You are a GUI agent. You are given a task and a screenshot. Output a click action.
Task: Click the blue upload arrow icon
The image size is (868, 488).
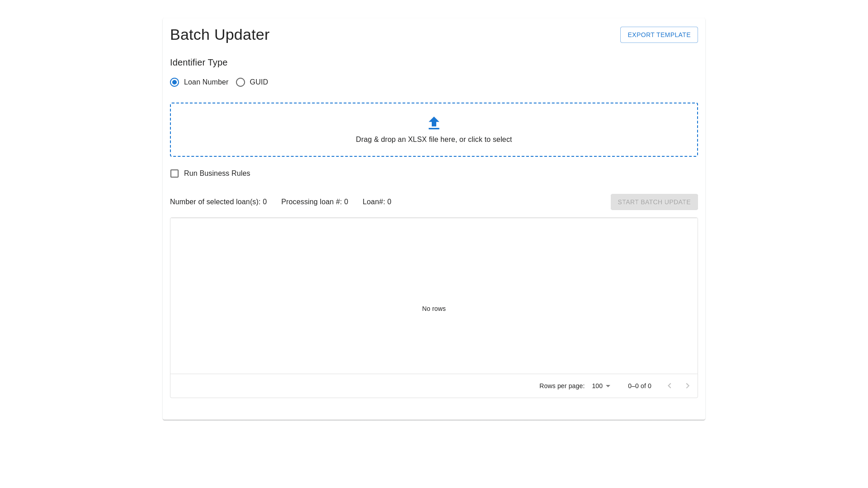[x=434, y=123]
